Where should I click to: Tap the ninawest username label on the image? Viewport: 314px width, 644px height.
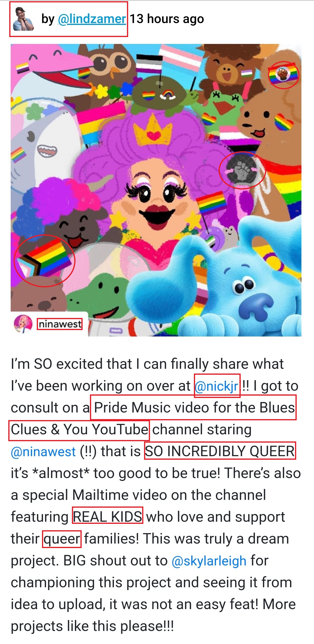click(x=60, y=324)
